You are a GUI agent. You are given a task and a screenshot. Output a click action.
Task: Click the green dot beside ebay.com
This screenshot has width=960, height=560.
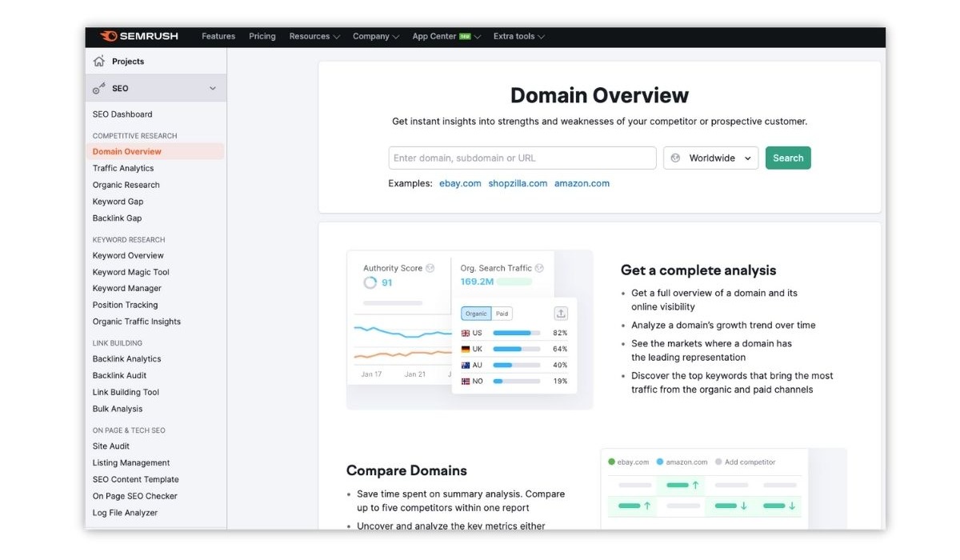[x=611, y=462]
